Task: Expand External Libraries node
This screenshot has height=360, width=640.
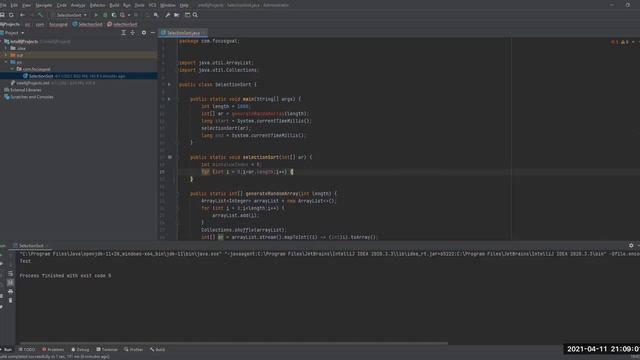Action: 23,90
